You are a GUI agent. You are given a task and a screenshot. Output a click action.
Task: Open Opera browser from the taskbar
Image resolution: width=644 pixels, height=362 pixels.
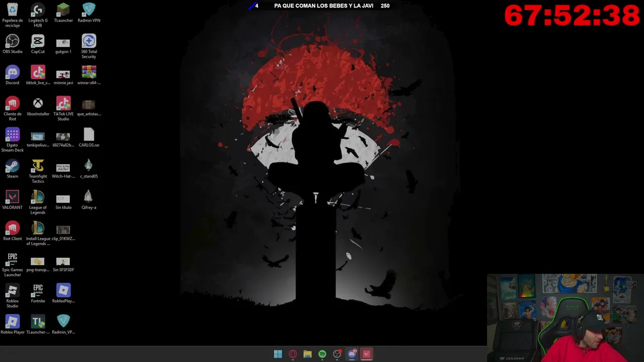293,354
